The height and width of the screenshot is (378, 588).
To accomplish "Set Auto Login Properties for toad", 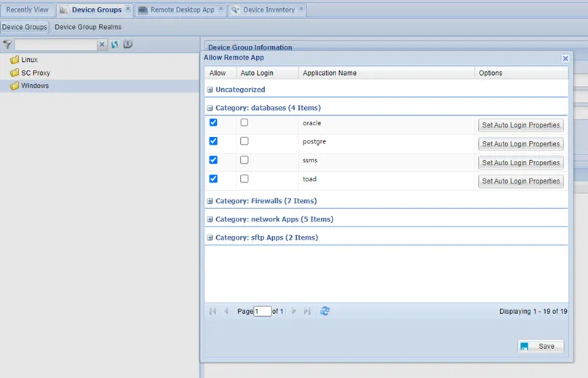I will [x=521, y=181].
